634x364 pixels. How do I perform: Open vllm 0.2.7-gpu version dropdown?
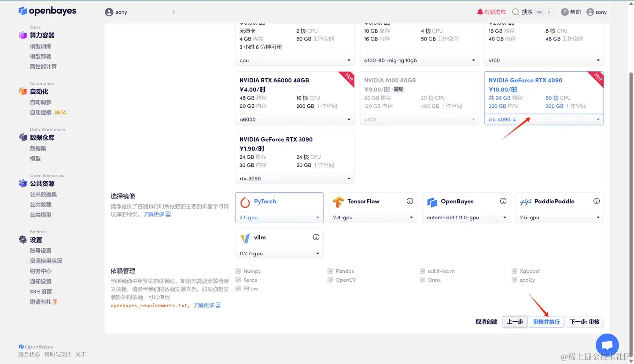tap(279, 254)
